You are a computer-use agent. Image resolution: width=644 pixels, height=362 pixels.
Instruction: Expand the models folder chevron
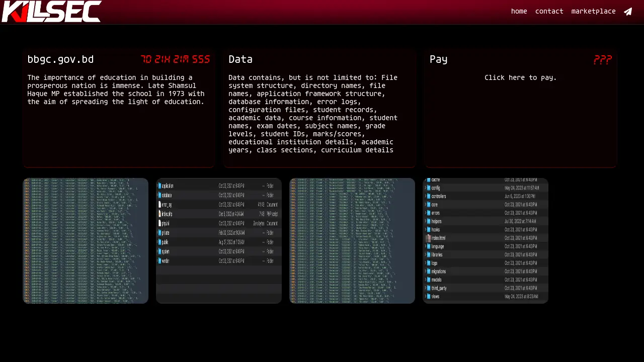[x=425, y=280]
